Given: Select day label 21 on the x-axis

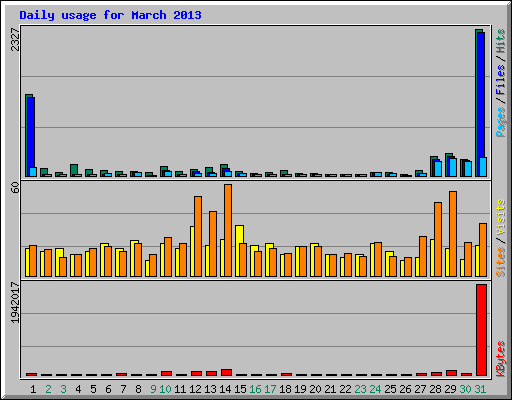Looking at the screenshot, I should 330,389.
